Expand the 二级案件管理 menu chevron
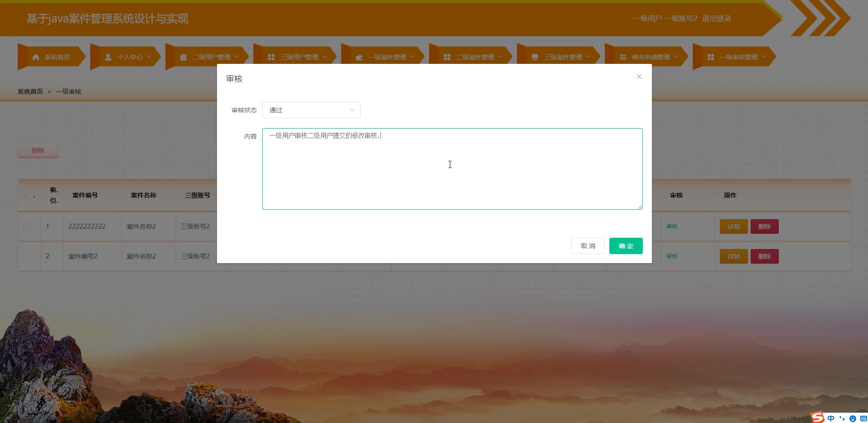868x423 pixels. 501,57
